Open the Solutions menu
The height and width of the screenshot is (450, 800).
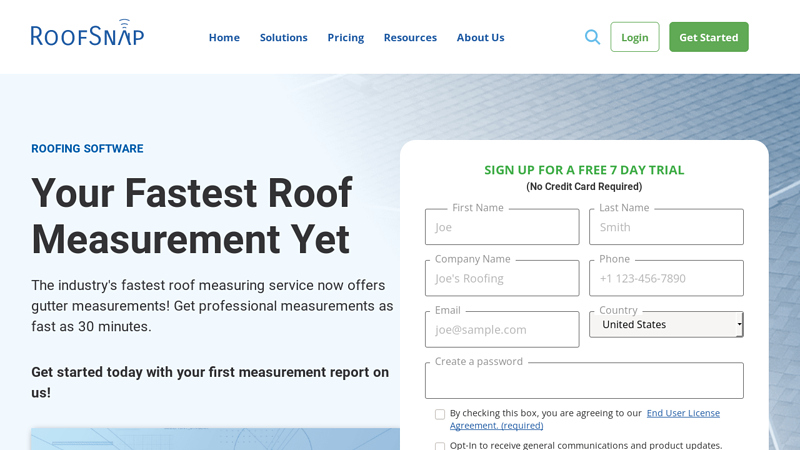(284, 38)
